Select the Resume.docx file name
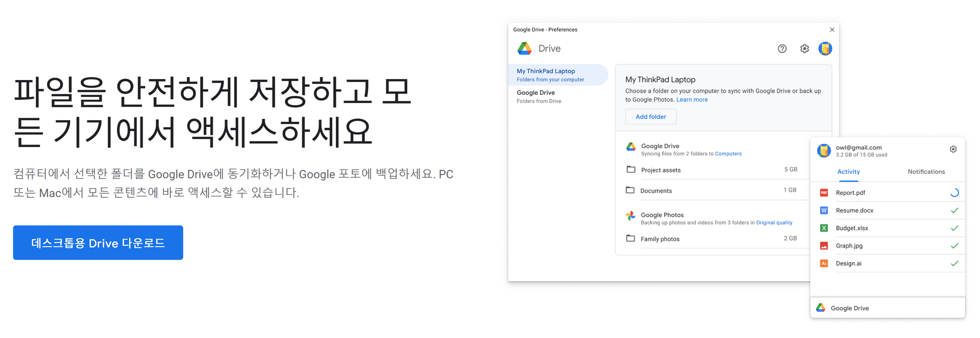The height and width of the screenshot is (338, 980). tap(854, 211)
